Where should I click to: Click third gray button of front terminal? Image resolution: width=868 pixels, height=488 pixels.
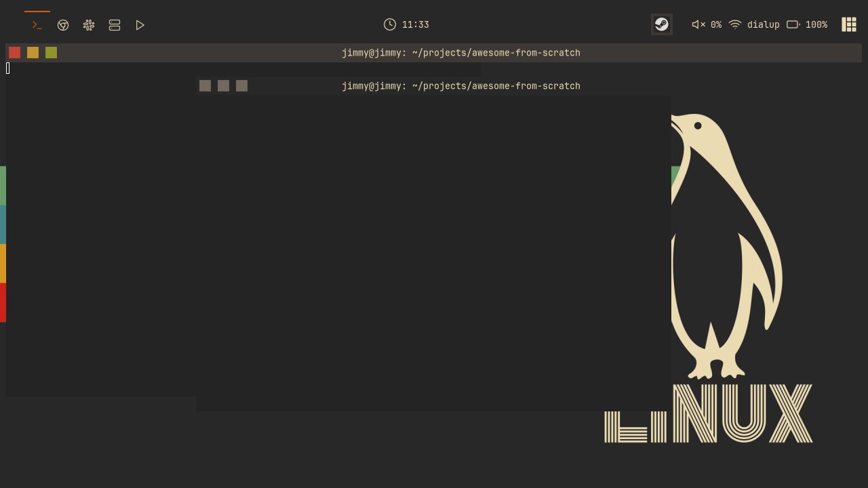241,86
